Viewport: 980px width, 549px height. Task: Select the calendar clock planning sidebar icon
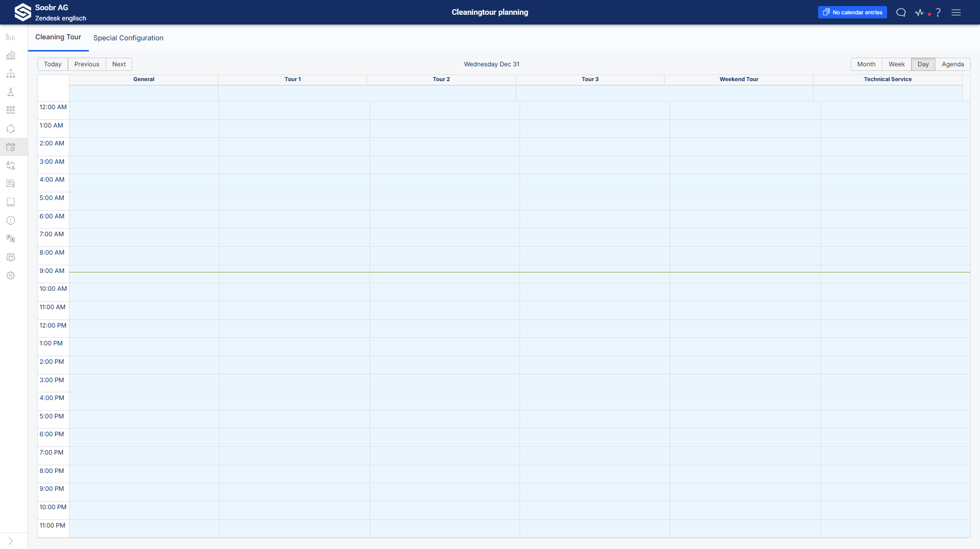[11, 147]
